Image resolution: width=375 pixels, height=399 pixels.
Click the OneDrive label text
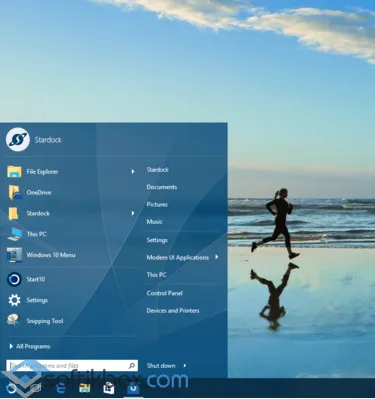click(39, 192)
